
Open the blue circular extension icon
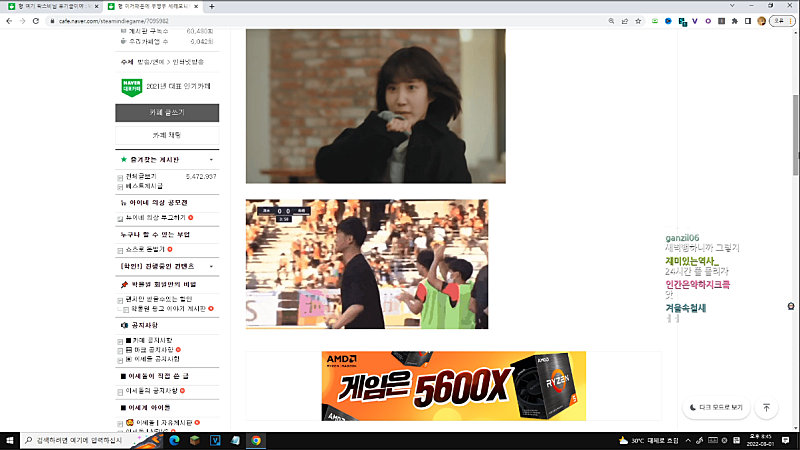(x=668, y=21)
